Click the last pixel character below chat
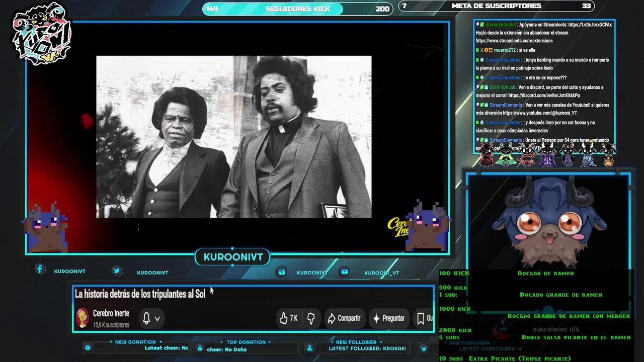The width and height of the screenshot is (644, 362). coord(608,154)
